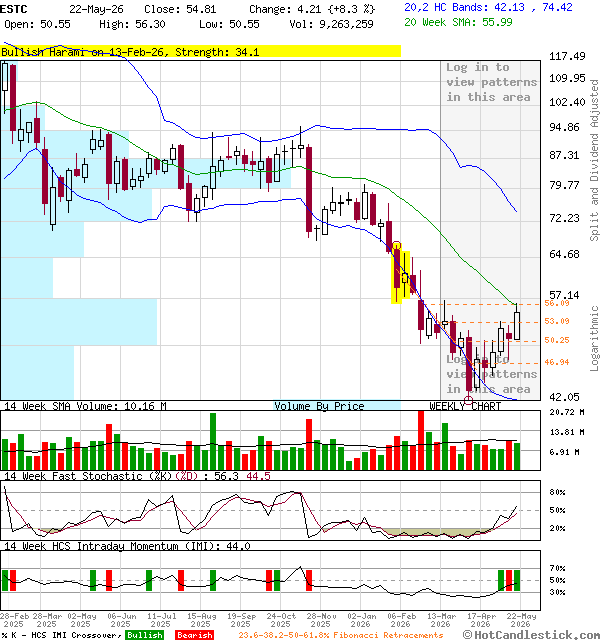
Task: Click the 46.94 Fibonacci level label
Action: [557, 362]
